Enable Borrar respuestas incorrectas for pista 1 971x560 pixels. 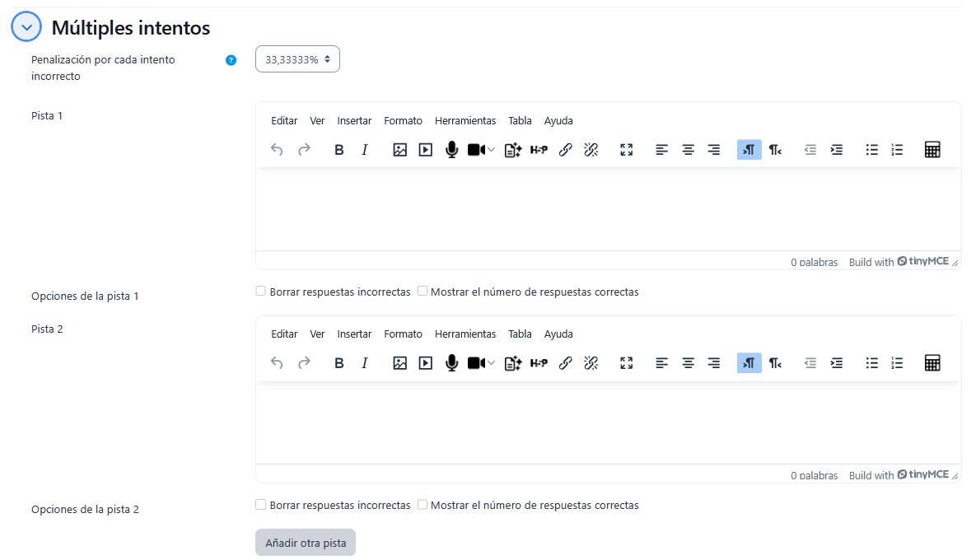(x=261, y=292)
